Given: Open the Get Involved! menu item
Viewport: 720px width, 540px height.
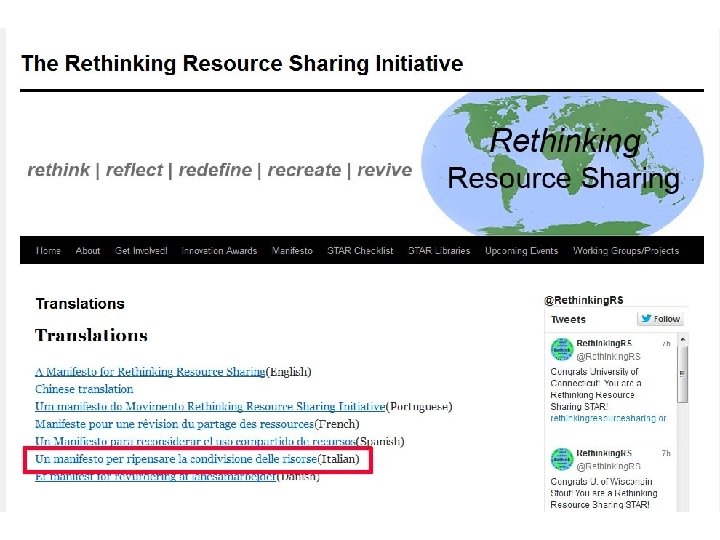Looking at the screenshot, I should tap(141, 251).
